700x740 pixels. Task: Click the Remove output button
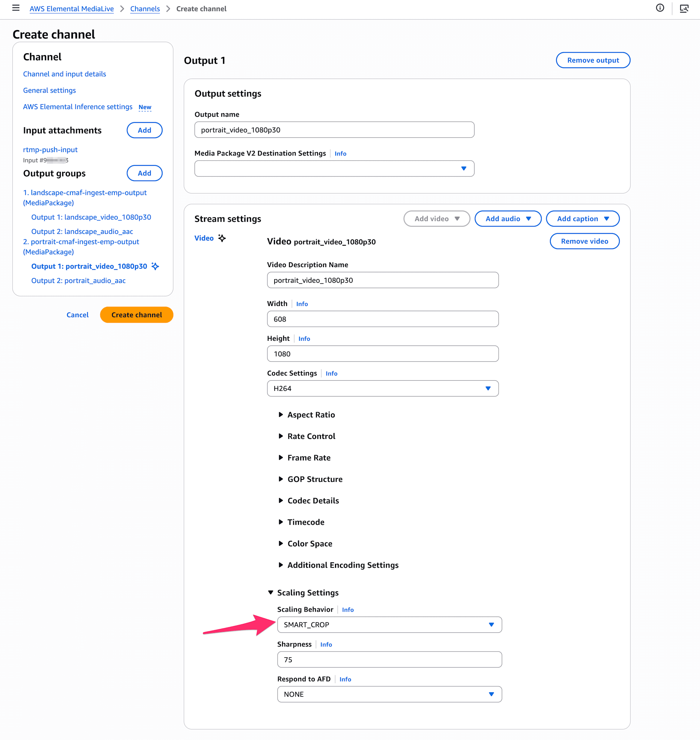[593, 60]
